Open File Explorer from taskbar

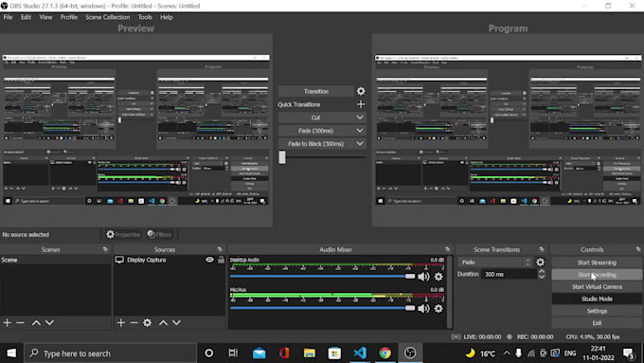pos(310,354)
